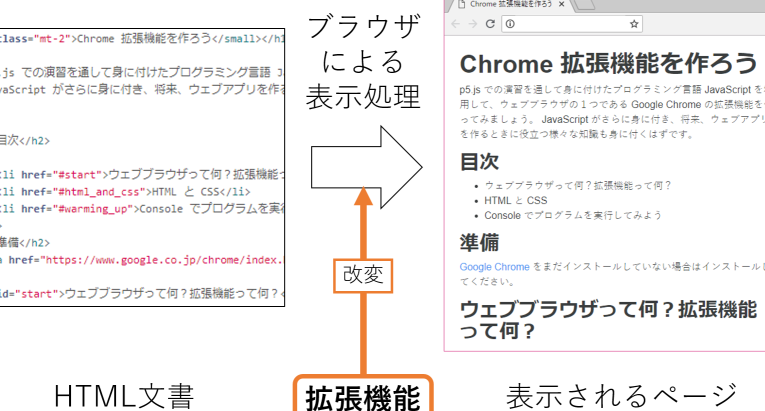Bookmark the page with the star icon
This screenshot has height=411, width=765.
click(635, 23)
